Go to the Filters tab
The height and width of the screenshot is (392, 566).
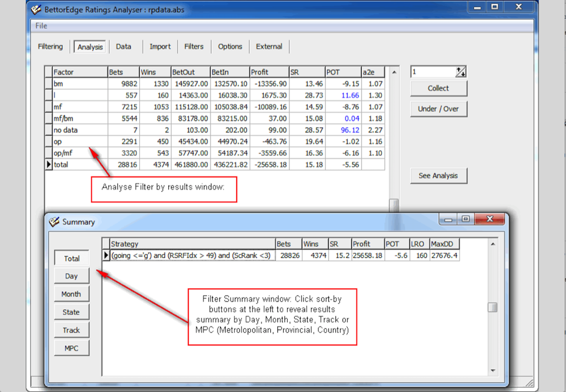(x=194, y=47)
